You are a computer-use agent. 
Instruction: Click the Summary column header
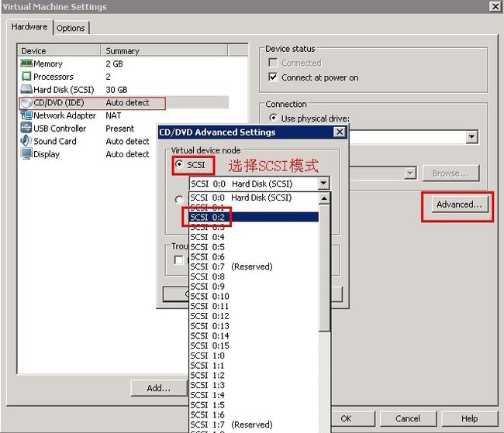coord(164,51)
